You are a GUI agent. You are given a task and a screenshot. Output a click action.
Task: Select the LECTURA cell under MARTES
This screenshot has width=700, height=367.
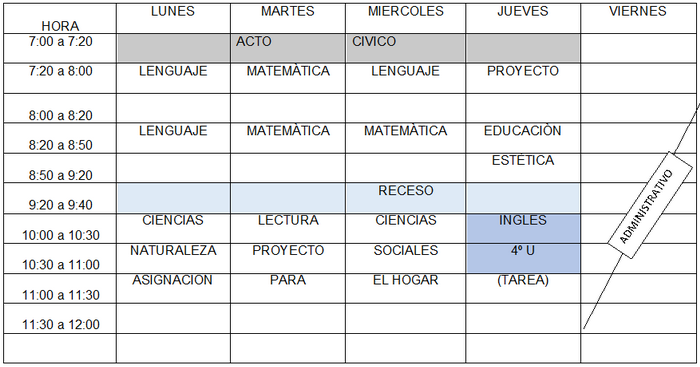point(288,229)
